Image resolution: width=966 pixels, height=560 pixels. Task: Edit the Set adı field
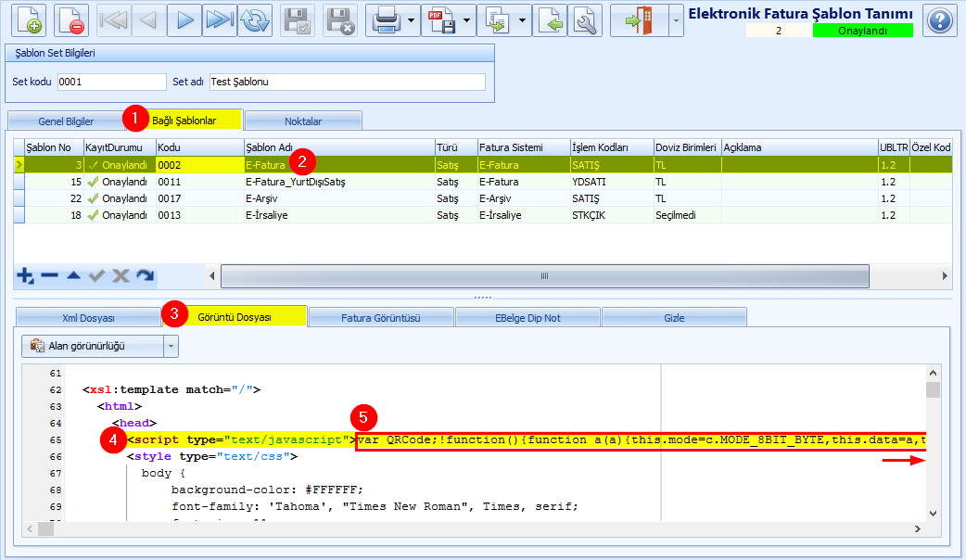tap(348, 82)
